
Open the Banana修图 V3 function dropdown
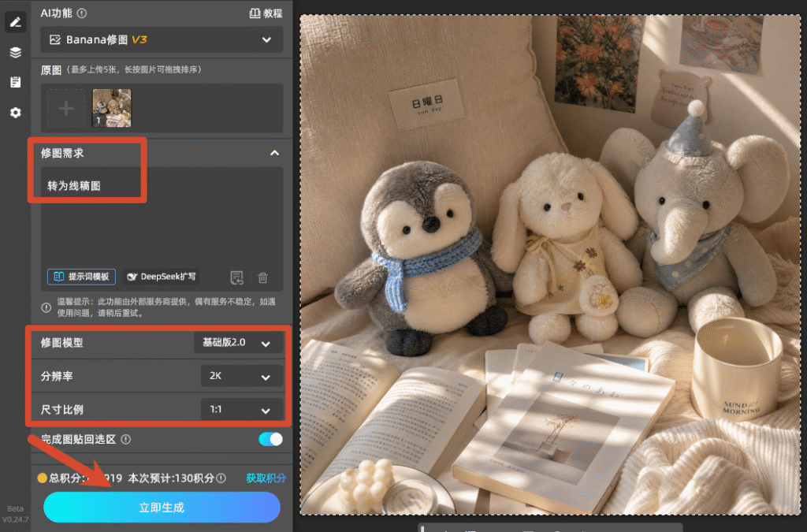[x=162, y=39]
